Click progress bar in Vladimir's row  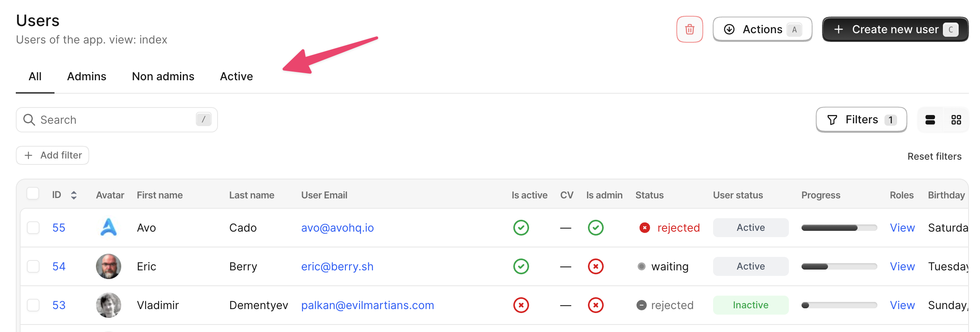point(839,305)
